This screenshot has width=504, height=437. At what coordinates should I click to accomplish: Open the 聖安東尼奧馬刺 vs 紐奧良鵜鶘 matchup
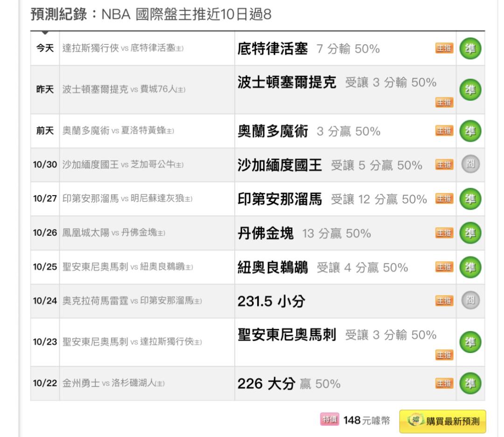(x=127, y=267)
